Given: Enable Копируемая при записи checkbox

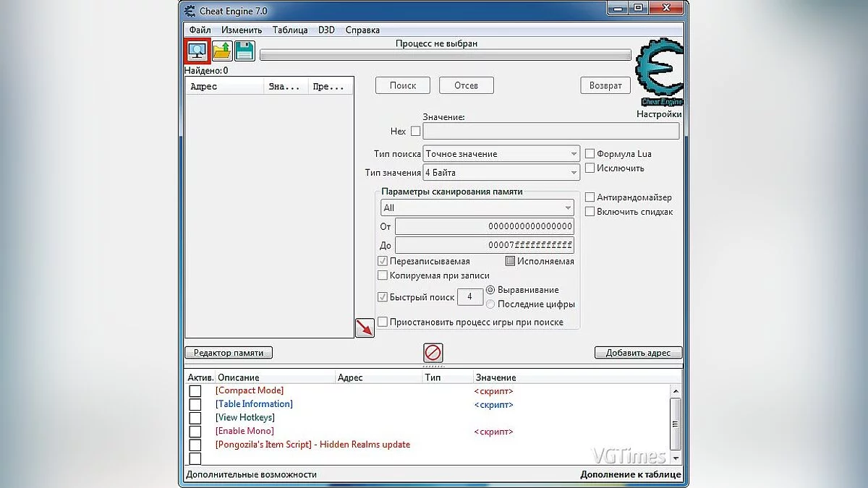Looking at the screenshot, I should coord(383,275).
